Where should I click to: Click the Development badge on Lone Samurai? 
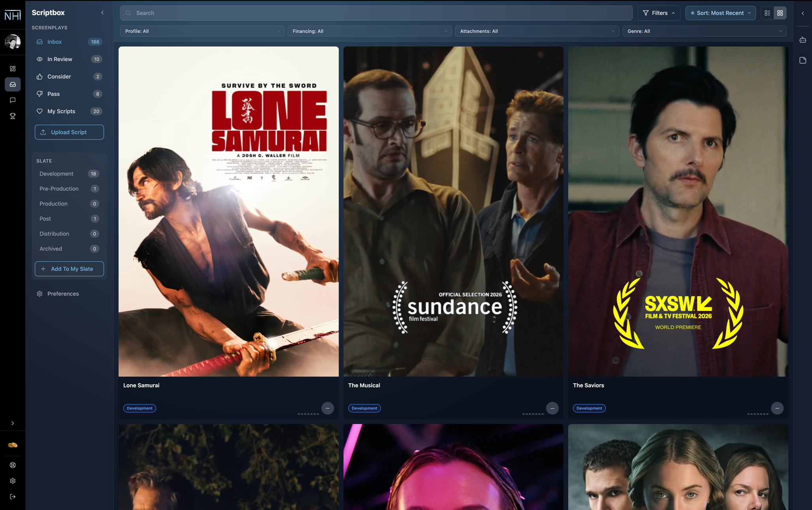tap(139, 408)
